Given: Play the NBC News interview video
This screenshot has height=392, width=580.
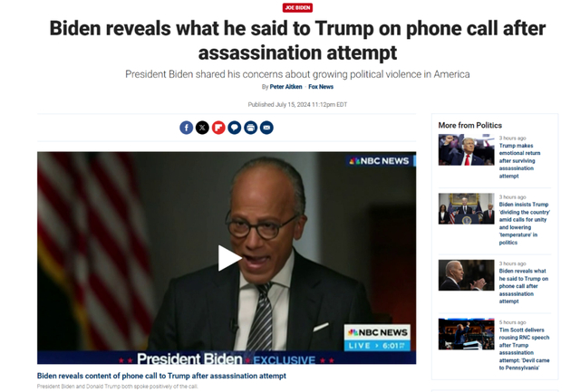Looking at the screenshot, I should 227,258.
